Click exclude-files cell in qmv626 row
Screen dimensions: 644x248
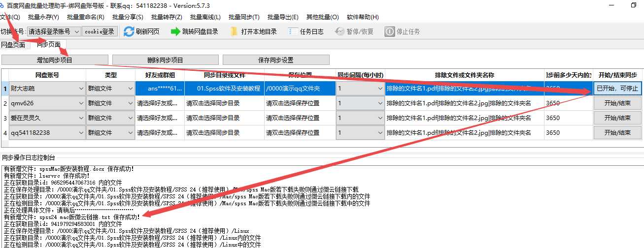coord(465,103)
